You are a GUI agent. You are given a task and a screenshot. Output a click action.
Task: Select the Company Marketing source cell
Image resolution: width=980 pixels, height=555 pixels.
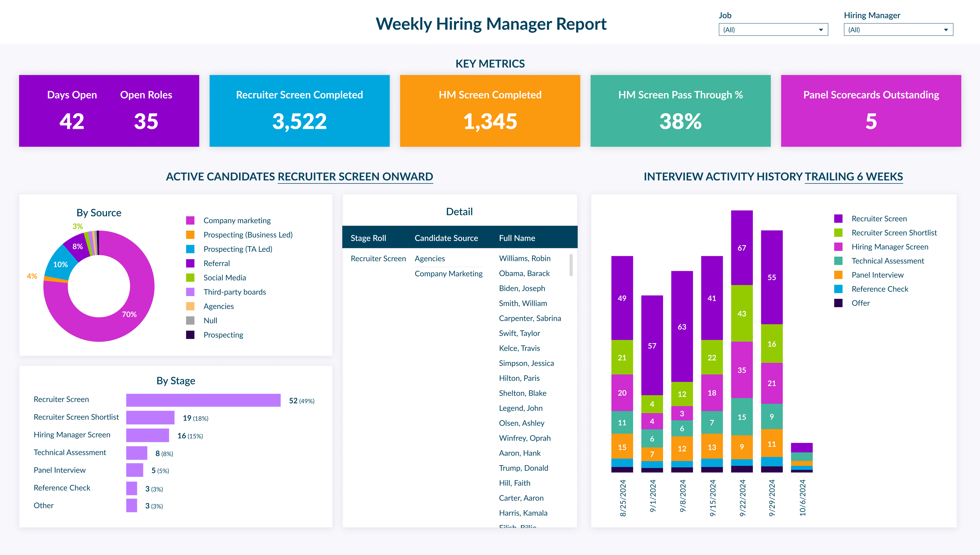point(448,273)
